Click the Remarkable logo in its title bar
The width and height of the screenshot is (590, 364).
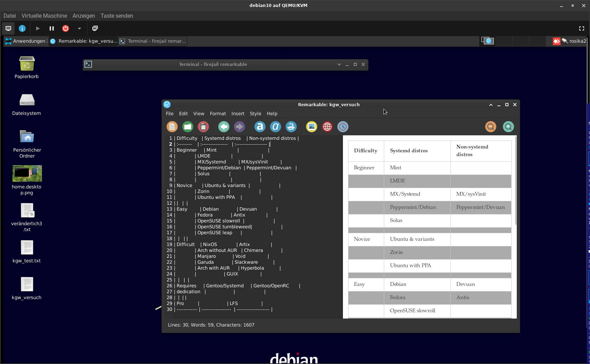167,104
